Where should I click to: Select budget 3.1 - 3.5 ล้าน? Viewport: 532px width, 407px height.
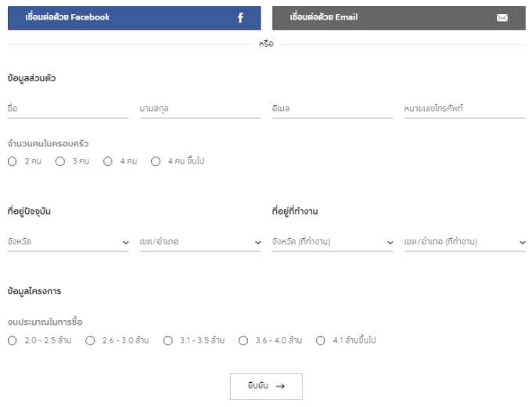(x=167, y=340)
